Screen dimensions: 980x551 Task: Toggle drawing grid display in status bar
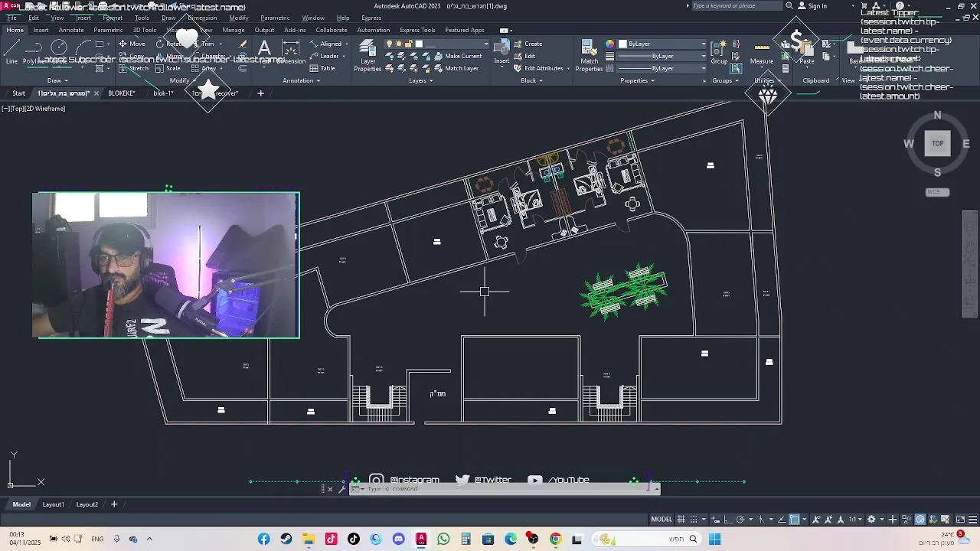681,520
